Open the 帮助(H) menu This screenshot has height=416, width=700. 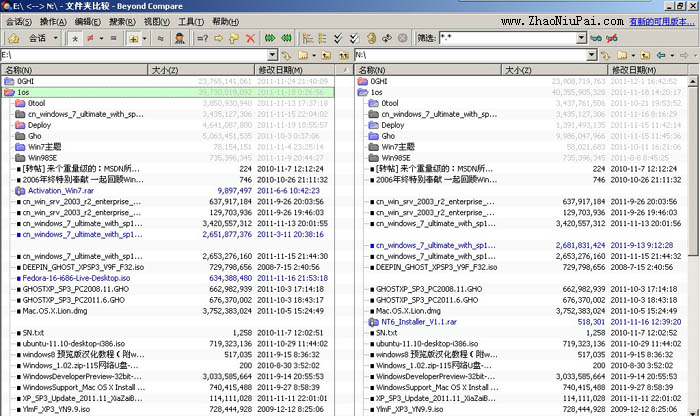[225, 21]
